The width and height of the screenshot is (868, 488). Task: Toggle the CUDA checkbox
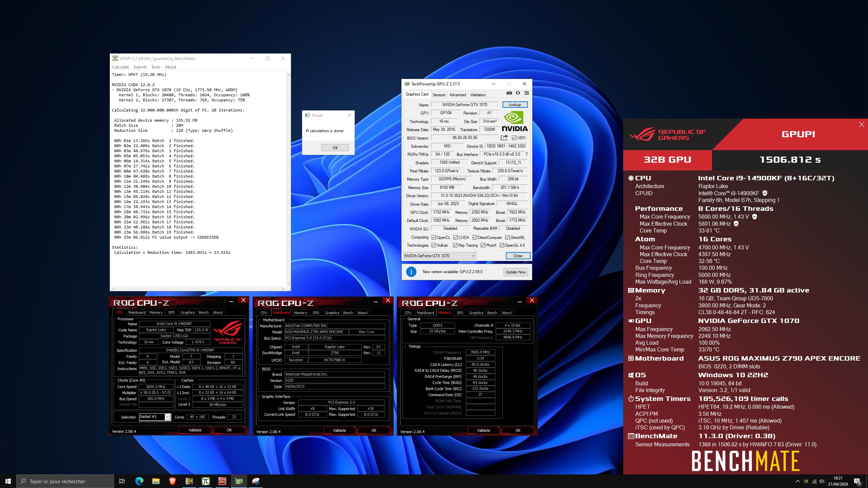455,238
